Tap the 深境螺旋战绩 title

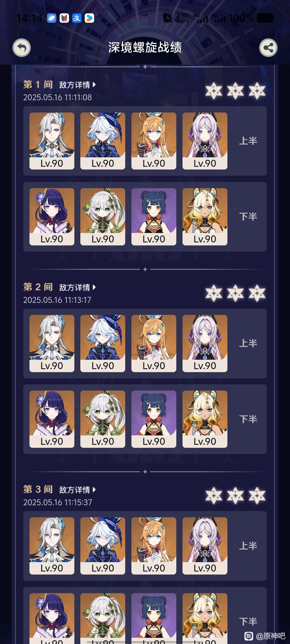point(145,47)
